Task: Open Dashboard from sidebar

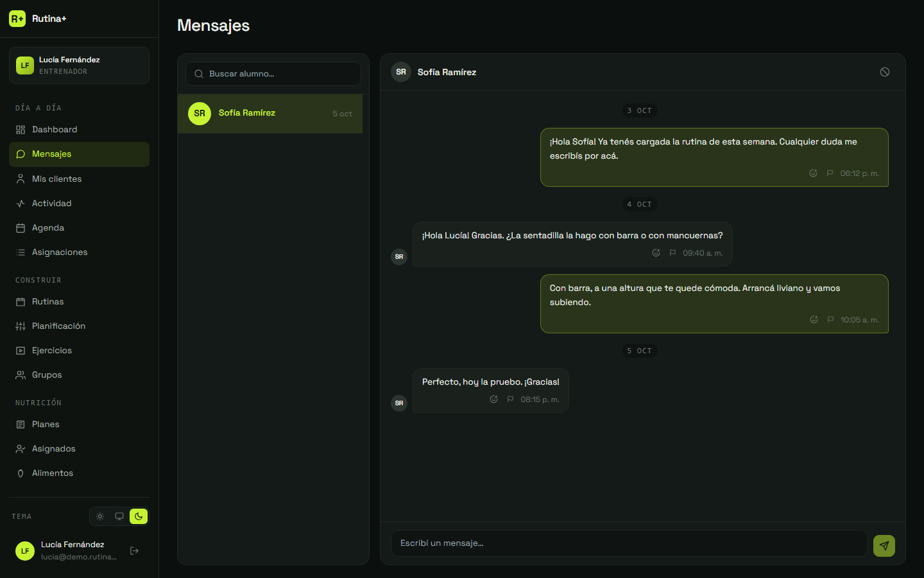Action: tap(79, 130)
